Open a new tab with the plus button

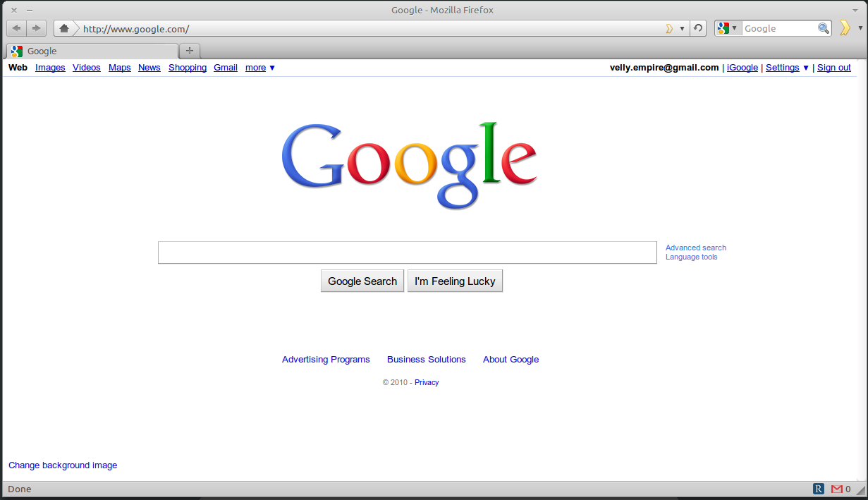coord(190,51)
